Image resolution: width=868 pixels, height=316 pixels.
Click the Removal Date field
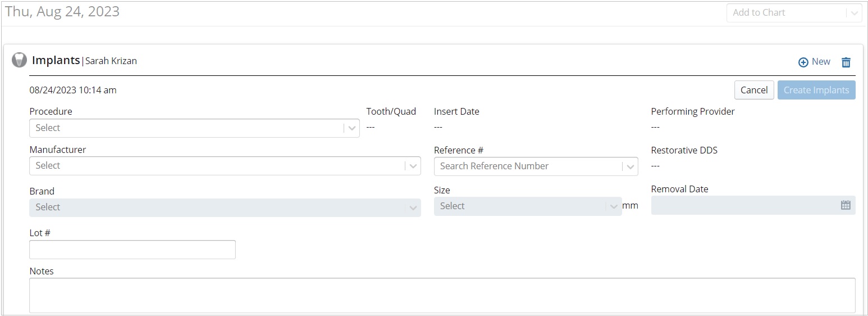[x=753, y=205]
